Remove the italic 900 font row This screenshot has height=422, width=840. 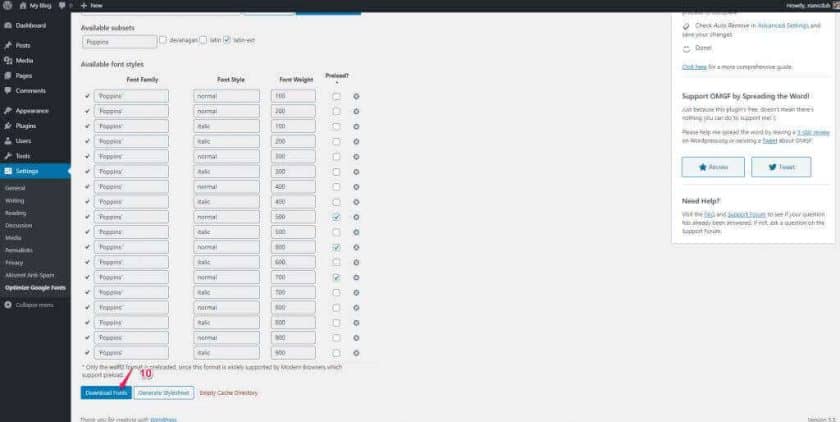356,353
